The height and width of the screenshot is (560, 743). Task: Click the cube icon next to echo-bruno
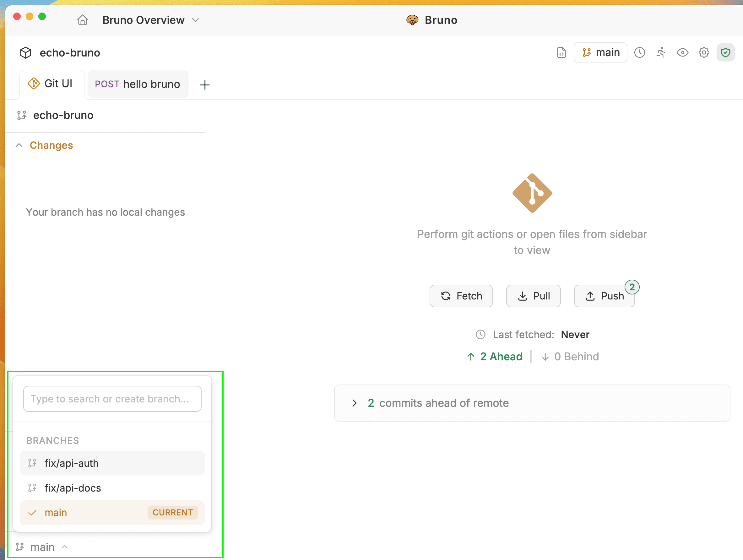tap(25, 52)
